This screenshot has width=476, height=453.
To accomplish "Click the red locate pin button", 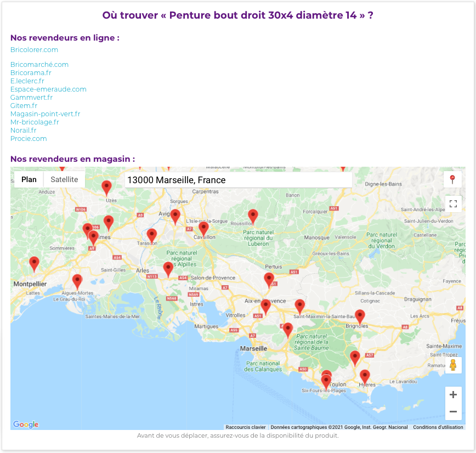I will (452, 179).
